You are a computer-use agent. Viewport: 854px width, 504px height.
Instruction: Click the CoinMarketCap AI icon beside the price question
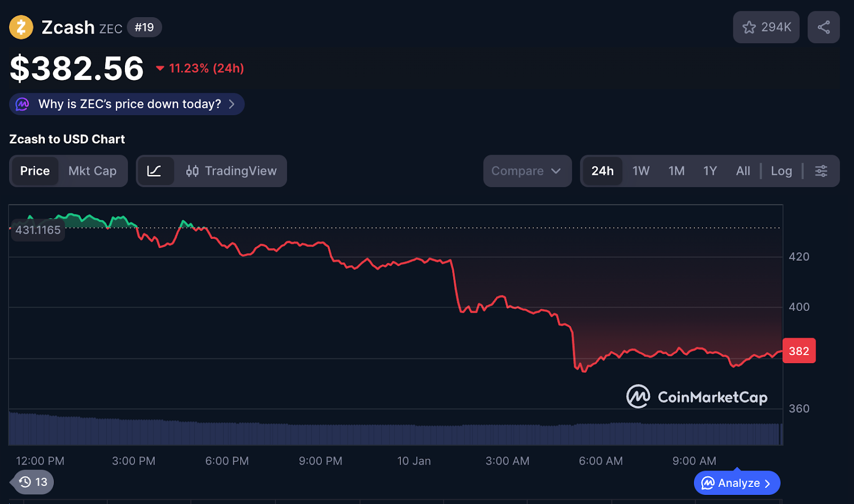22,104
